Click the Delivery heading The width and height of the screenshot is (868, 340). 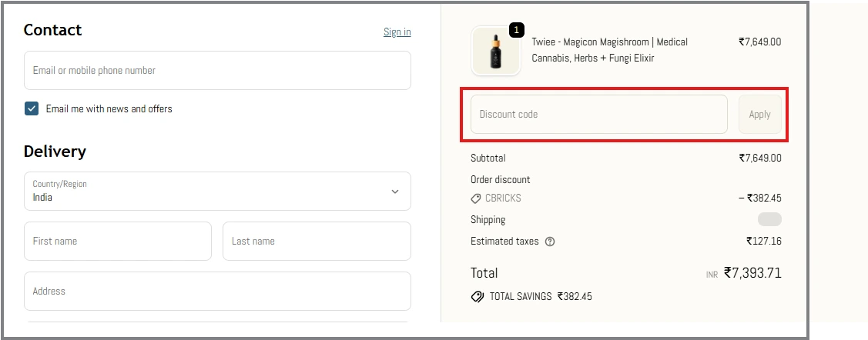pyautogui.click(x=55, y=152)
